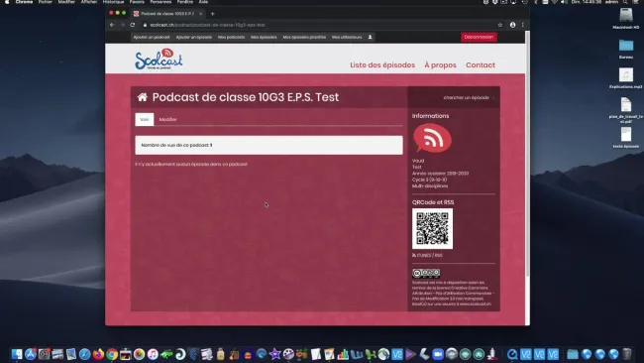
Task: Open the user profile icon in admin bar
Action: pos(371,37)
